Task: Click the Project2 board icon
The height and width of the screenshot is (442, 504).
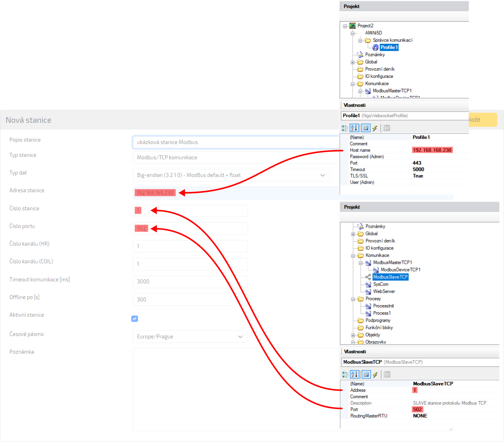Action: pyautogui.click(x=352, y=26)
